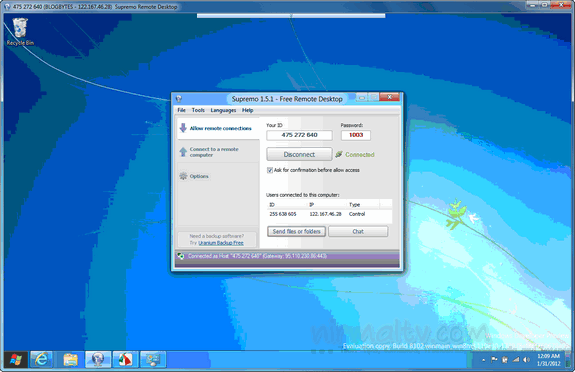The height and width of the screenshot is (372, 575).
Task: Click the red-green app taskbar icon
Action: click(x=125, y=360)
